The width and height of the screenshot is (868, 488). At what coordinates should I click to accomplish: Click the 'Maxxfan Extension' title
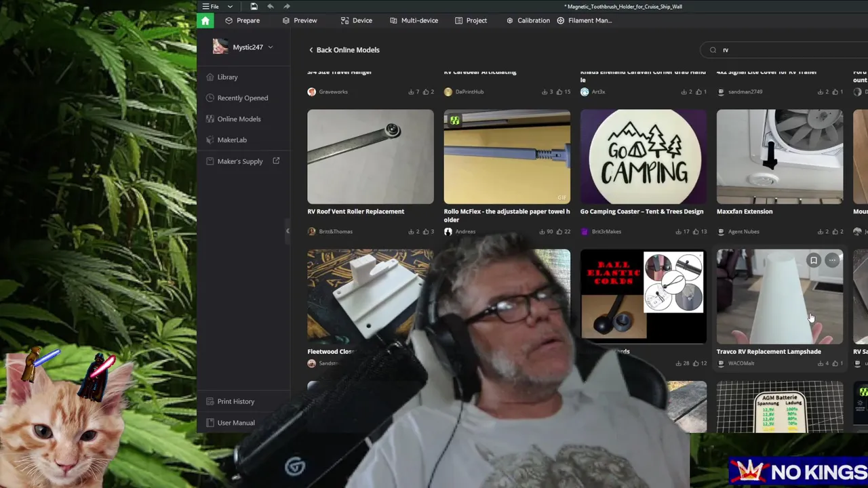click(x=745, y=211)
